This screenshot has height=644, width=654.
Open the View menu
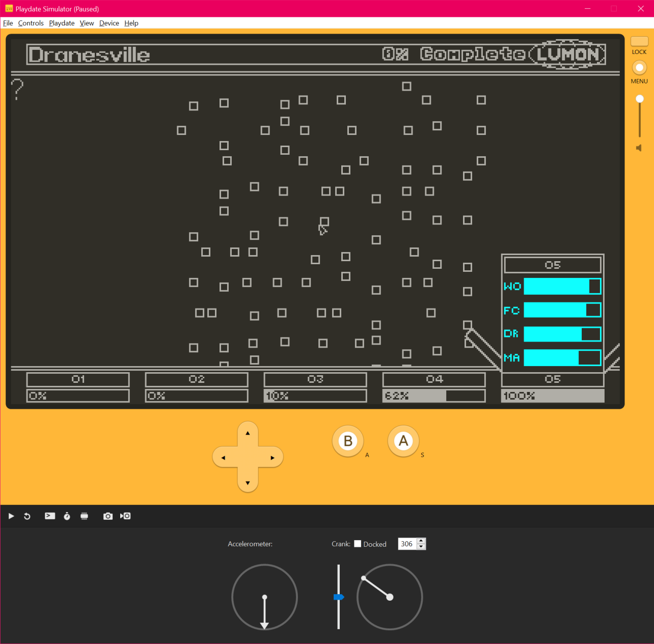tap(87, 23)
